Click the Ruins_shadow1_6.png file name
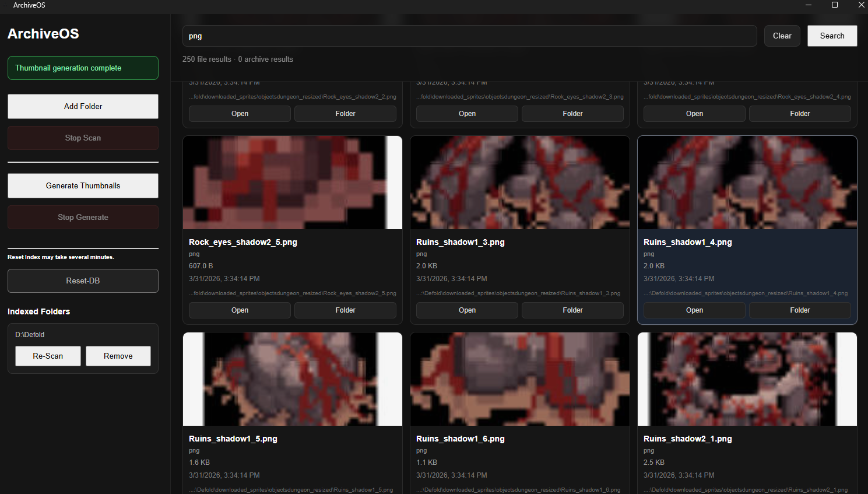 pos(461,439)
